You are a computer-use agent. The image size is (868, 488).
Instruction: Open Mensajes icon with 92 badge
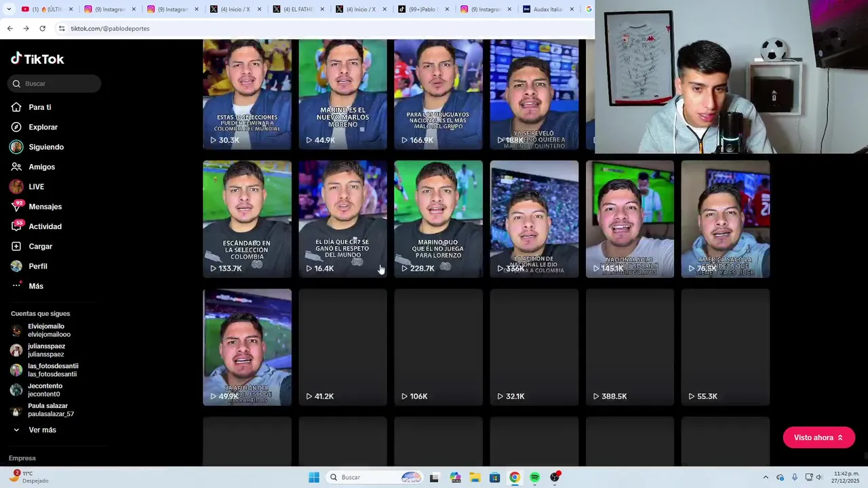pyautogui.click(x=16, y=206)
